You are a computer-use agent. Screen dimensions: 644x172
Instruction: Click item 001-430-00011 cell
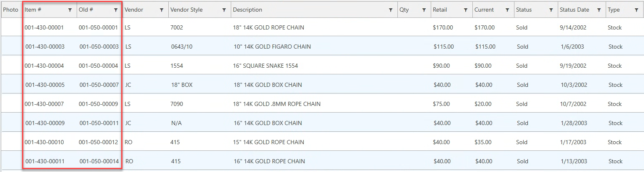tap(45, 161)
